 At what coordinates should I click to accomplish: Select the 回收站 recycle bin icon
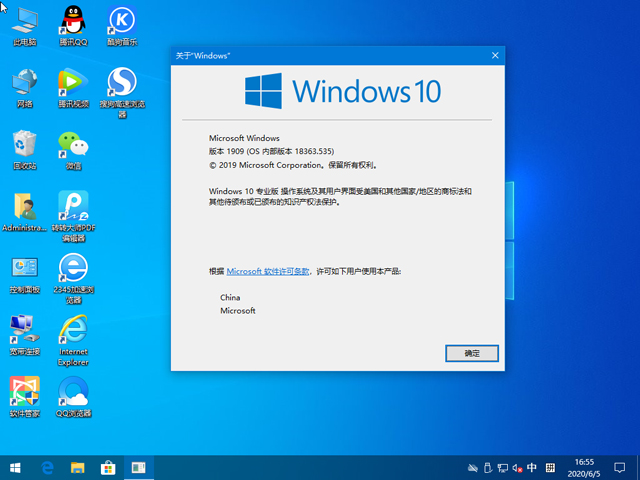(x=25, y=150)
